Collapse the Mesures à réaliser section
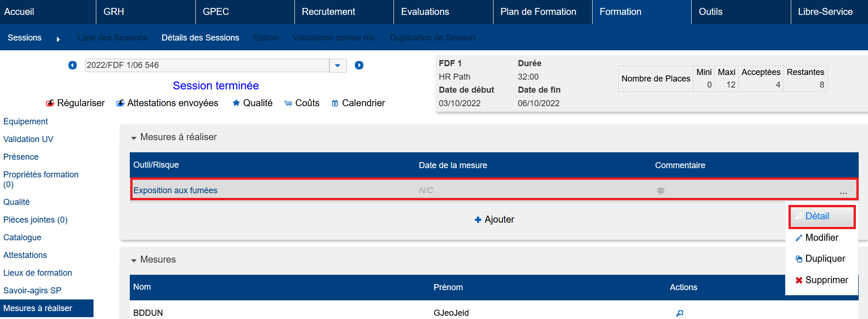This screenshot has height=319, width=868. 134,138
